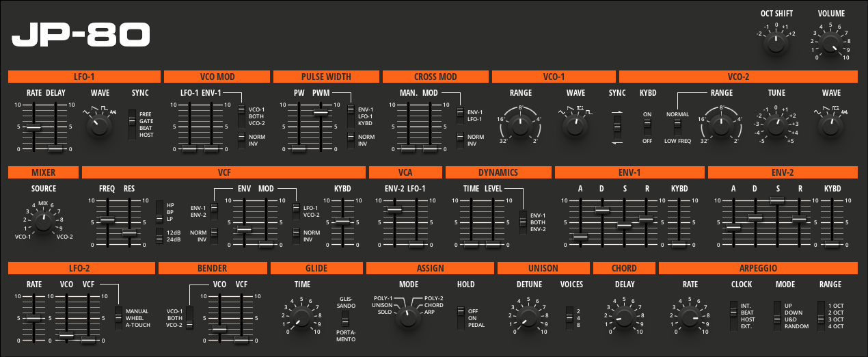
Task: Click the ENV-2 attack (A) slider handle
Action: pos(733,226)
